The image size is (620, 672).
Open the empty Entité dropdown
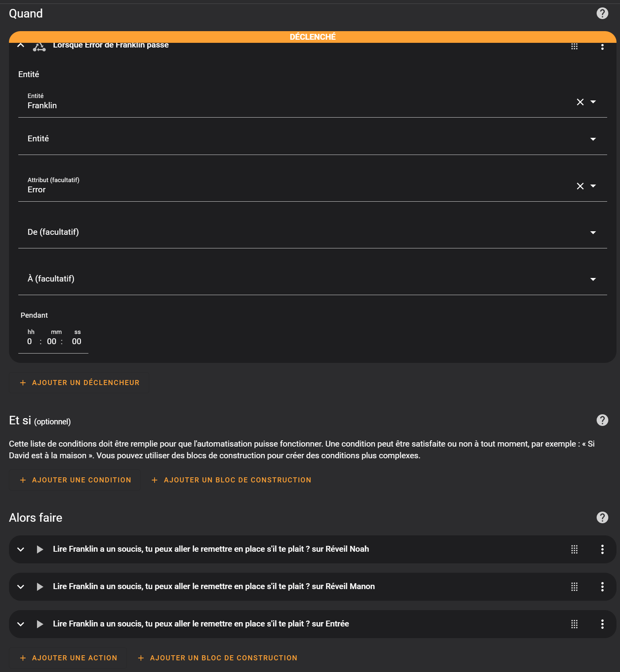(312, 139)
